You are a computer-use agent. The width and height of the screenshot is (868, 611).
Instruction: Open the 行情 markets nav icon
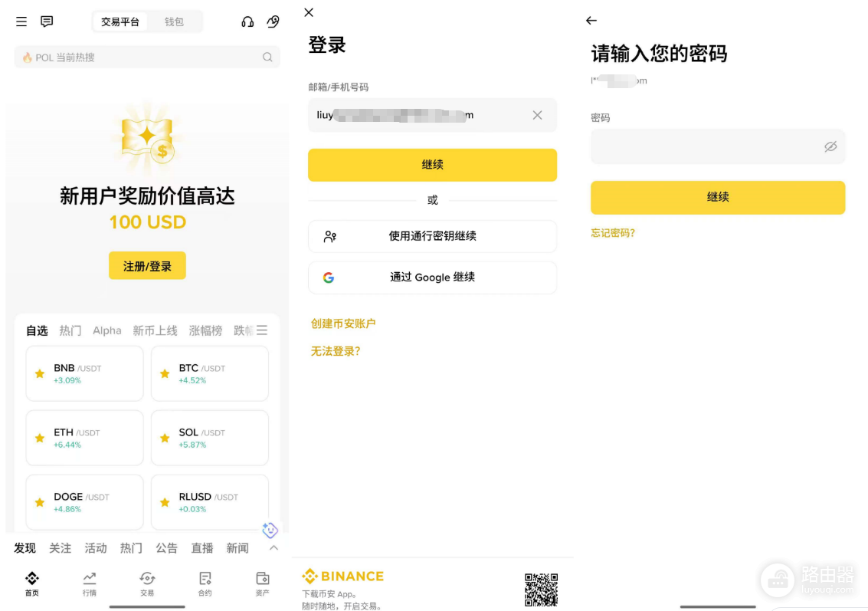[x=90, y=584]
